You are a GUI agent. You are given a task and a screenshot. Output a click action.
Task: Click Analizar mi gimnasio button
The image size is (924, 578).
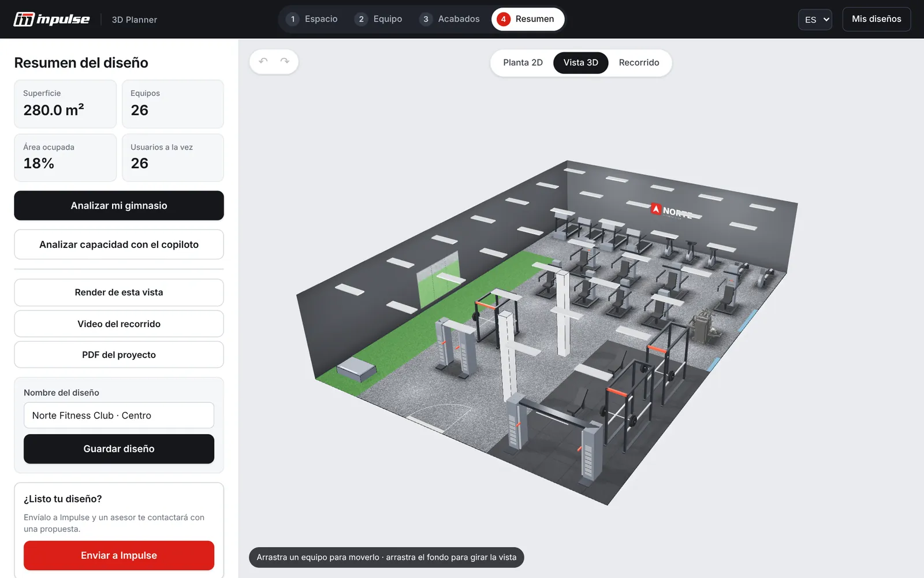[x=119, y=206]
